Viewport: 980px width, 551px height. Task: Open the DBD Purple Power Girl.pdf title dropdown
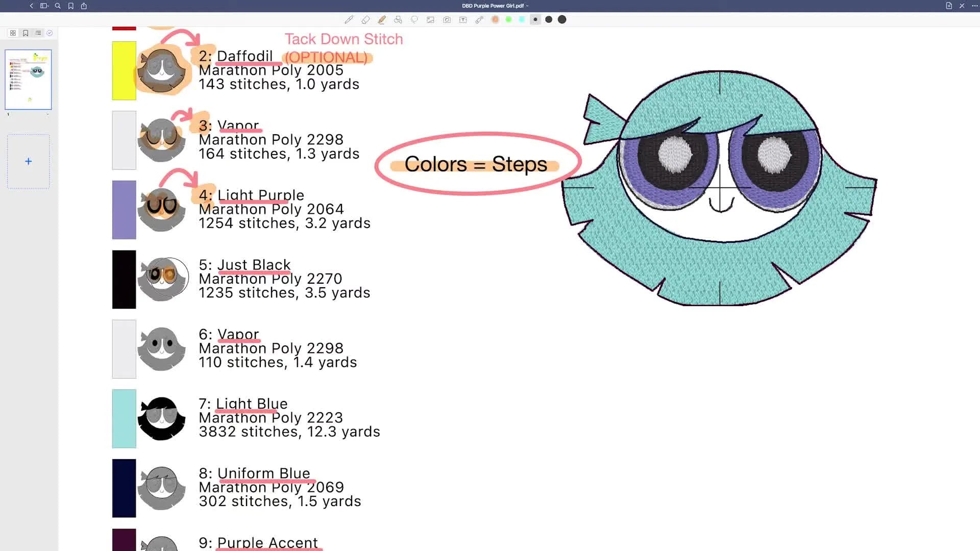point(527,6)
